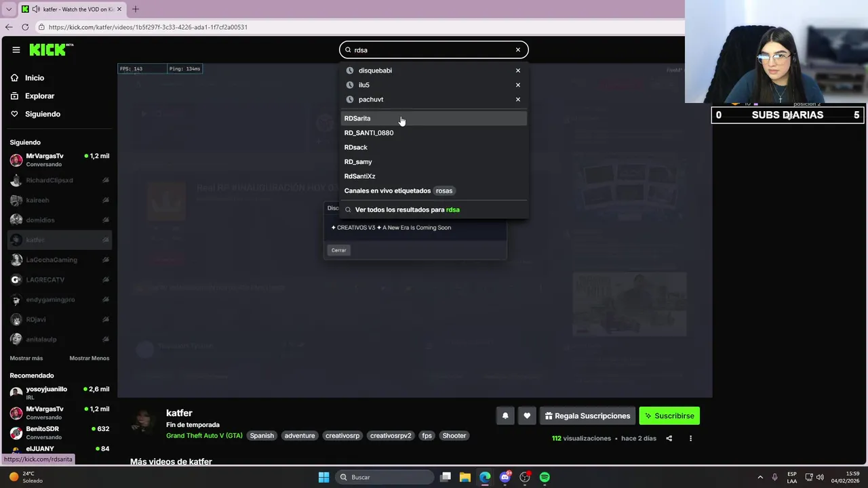Open the hamburger sidebar menu
Image resolution: width=868 pixels, height=488 pixels.
(x=16, y=49)
